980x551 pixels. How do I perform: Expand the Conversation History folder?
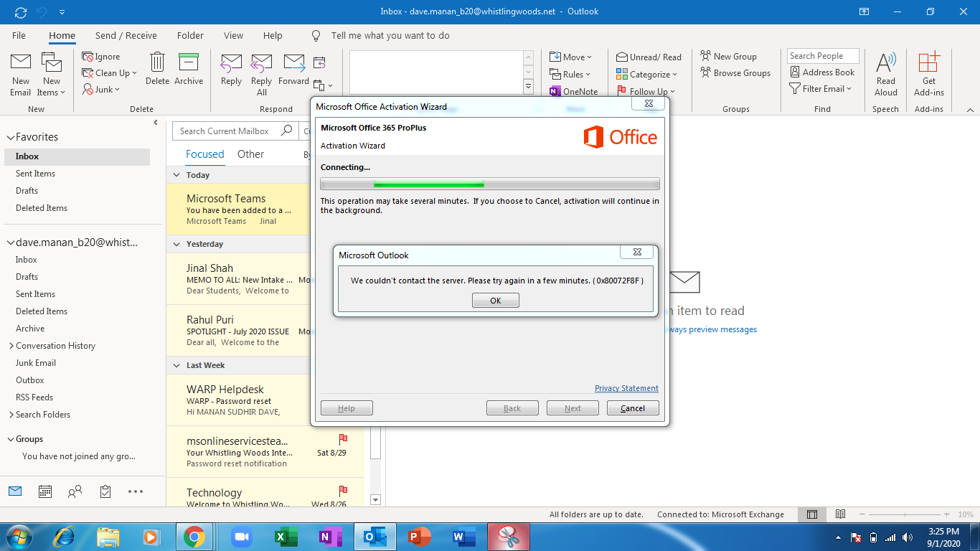11,346
